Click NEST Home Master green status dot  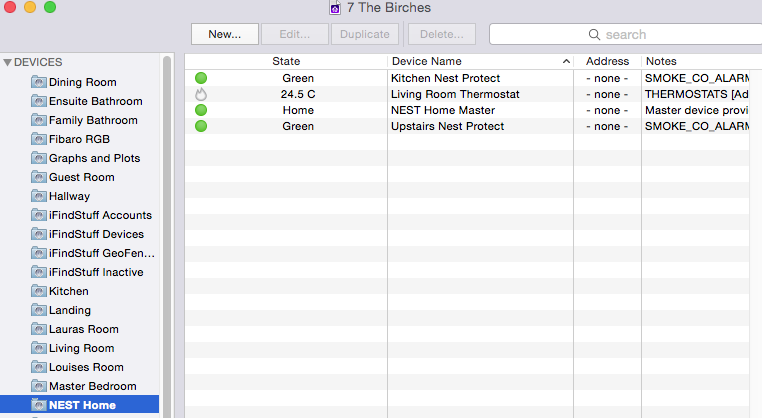[201, 110]
